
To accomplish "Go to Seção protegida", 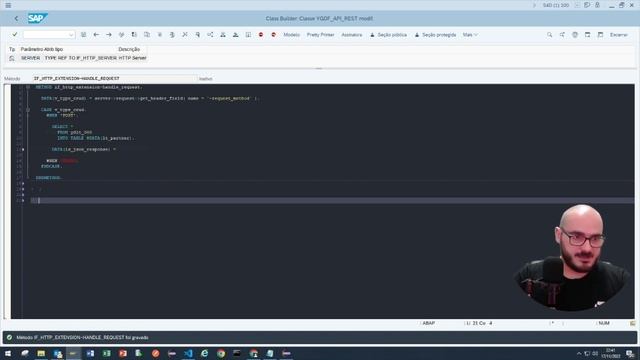I will tap(435, 35).
